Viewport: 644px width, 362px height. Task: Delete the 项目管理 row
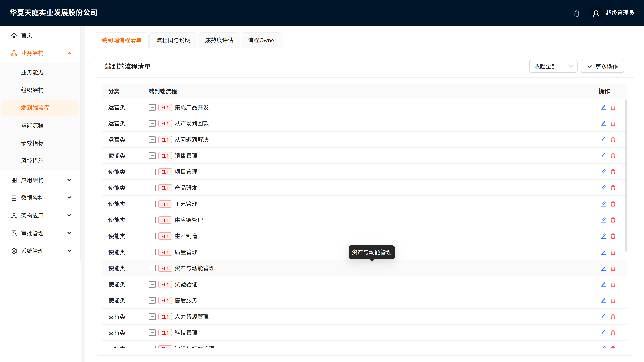pyautogui.click(x=613, y=172)
